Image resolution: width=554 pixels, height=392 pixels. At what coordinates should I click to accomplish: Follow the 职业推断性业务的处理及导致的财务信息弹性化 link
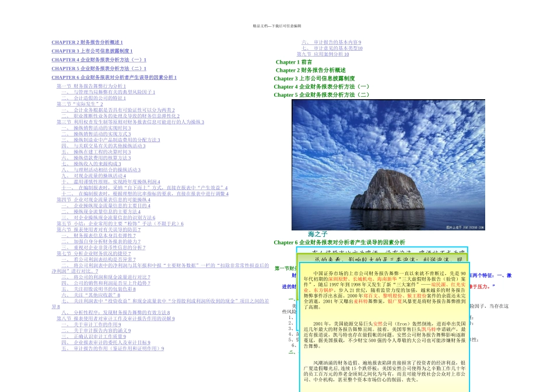pyautogui.click(x=121, y=116)
